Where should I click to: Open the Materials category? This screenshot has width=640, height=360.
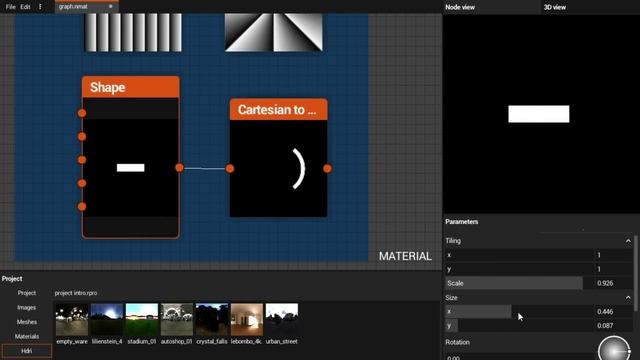27,336
